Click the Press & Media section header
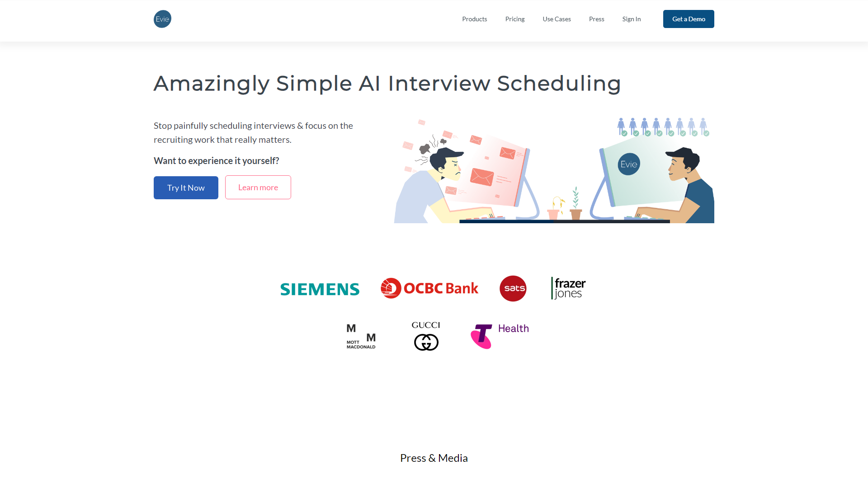This screenshot has width=868, height=488. [434, 458]
